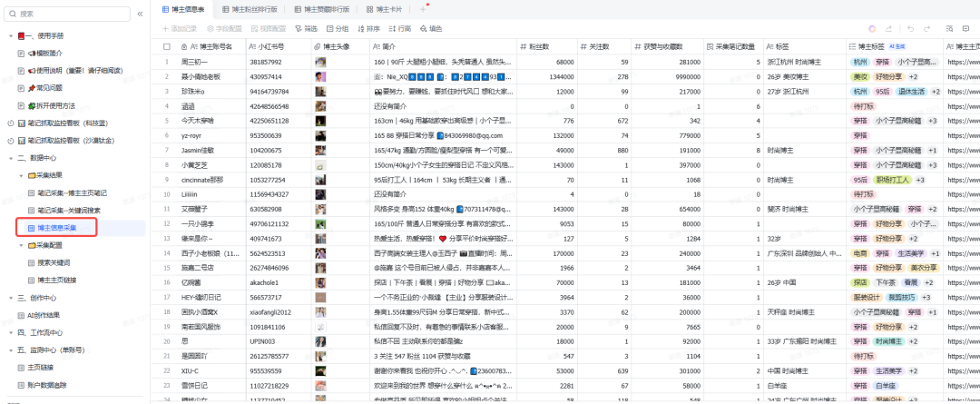Image resolution: width=980 pixels, height=404 pixels.
Task: Click the 杭州 tag in row 1
Action: (860, 62)
